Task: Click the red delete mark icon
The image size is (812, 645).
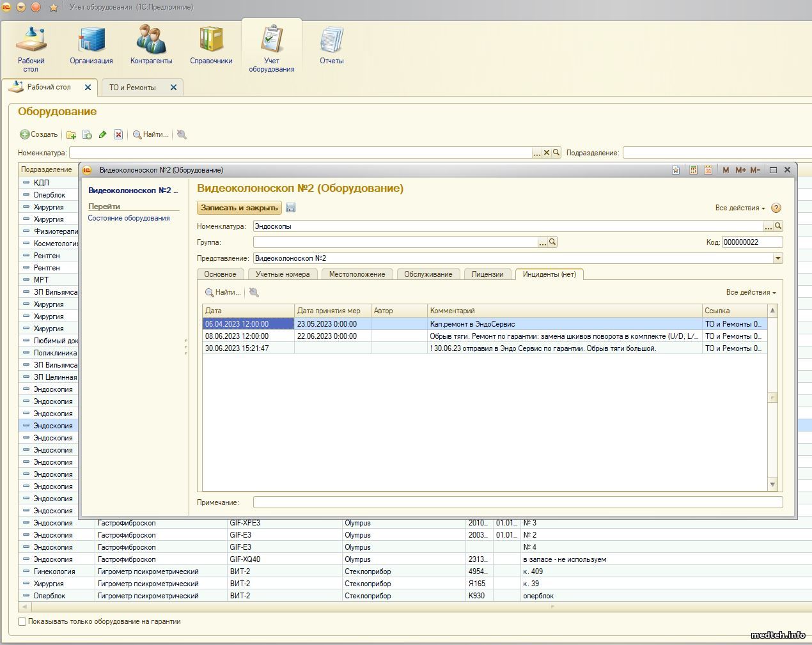Action: (x=118, y=135)
